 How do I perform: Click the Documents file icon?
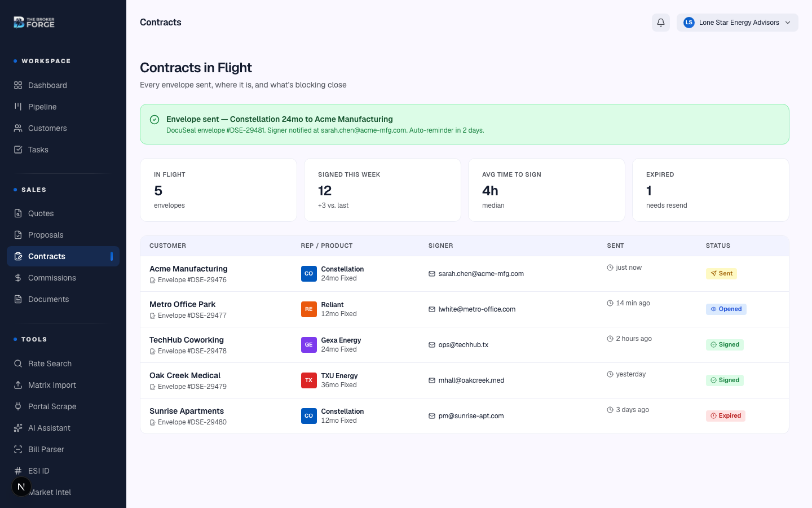click(x=18, y=299)
